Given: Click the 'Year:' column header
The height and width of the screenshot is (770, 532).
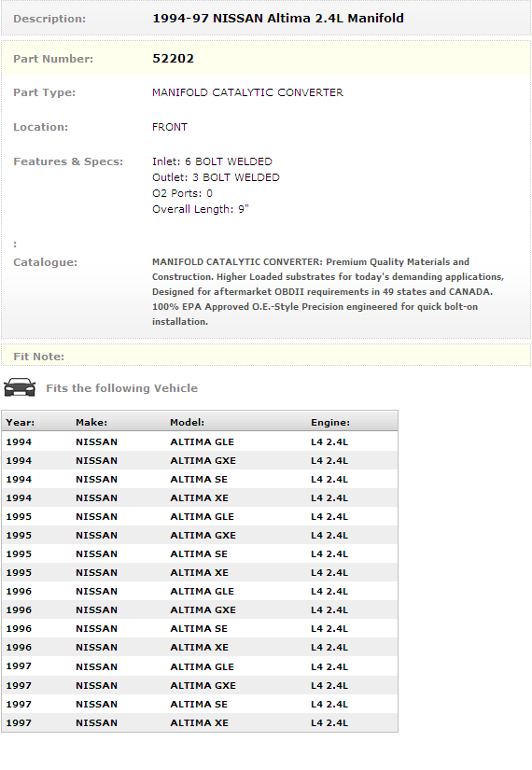Looking at the screenshot, I should [21, 422].
